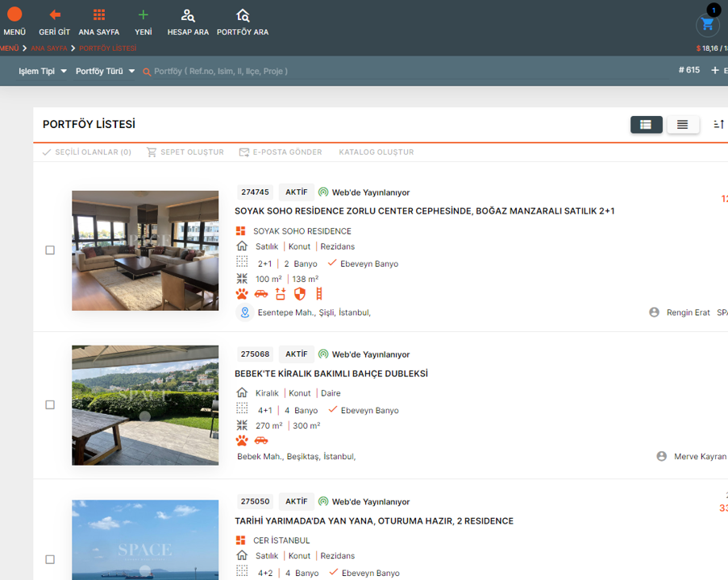Click reference number 275050 badge
Screen dimensions: 728x580
click(x=255, y=502)
